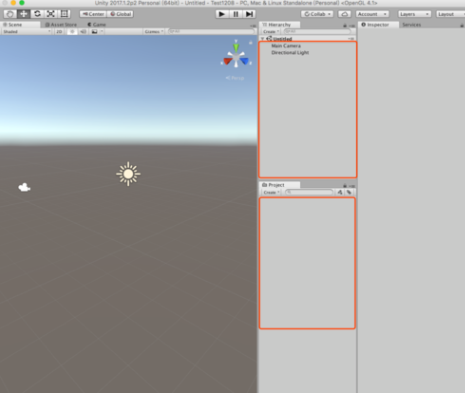Lock the Hierarchy panel
Screen dimensions: 465x393
tap(345, 25)
